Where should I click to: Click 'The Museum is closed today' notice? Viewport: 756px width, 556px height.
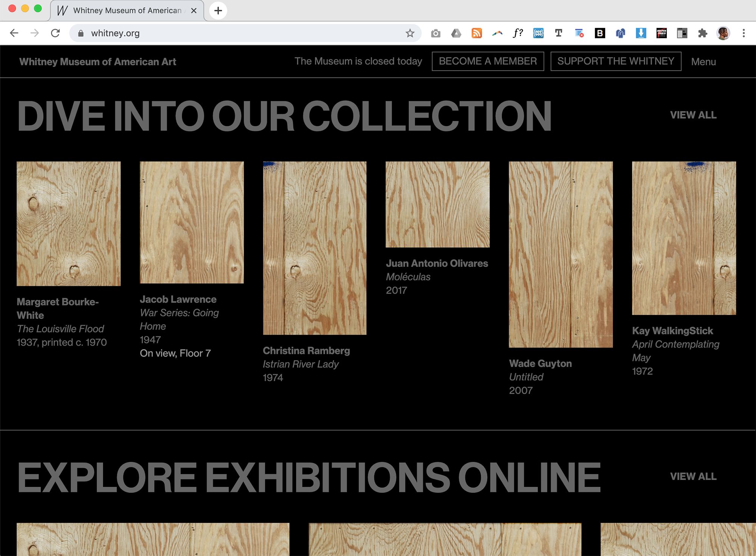coord(358,61)
